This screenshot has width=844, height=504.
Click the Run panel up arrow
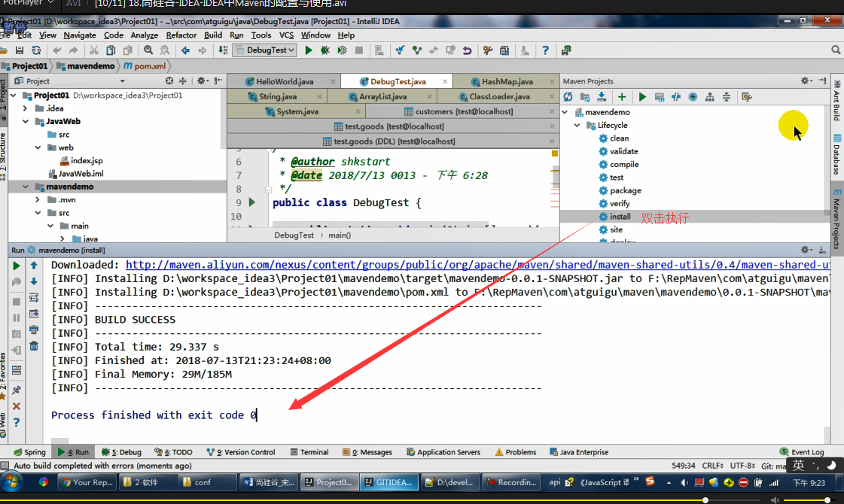(33, 266)
